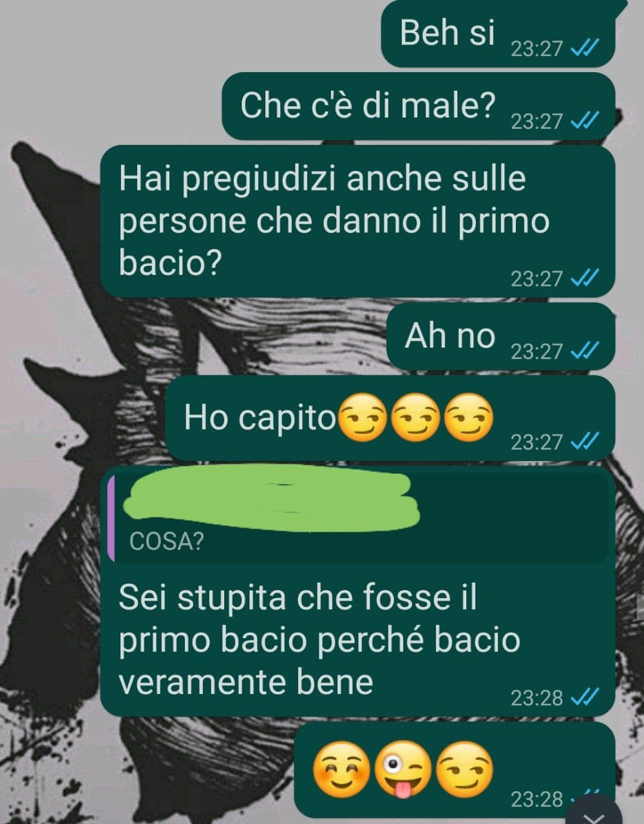Screen dimensions: 644x824
Task: Tap the read receipt ticks on 'Beh si'
Action: [586, 48]
